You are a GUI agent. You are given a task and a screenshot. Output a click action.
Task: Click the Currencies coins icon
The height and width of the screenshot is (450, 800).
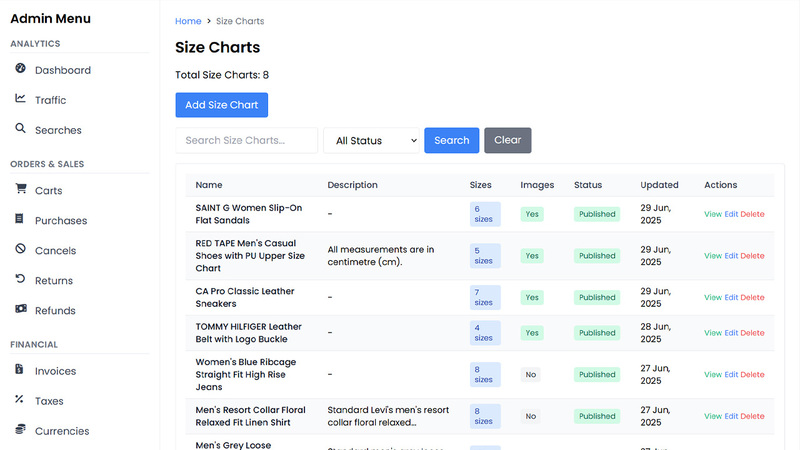[x=20, y=429]
